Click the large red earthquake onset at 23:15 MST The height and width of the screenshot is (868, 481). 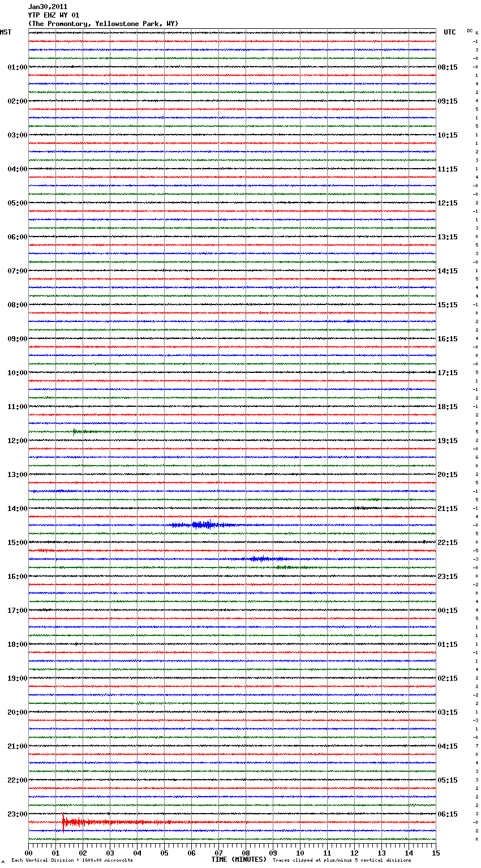point(63,822)
